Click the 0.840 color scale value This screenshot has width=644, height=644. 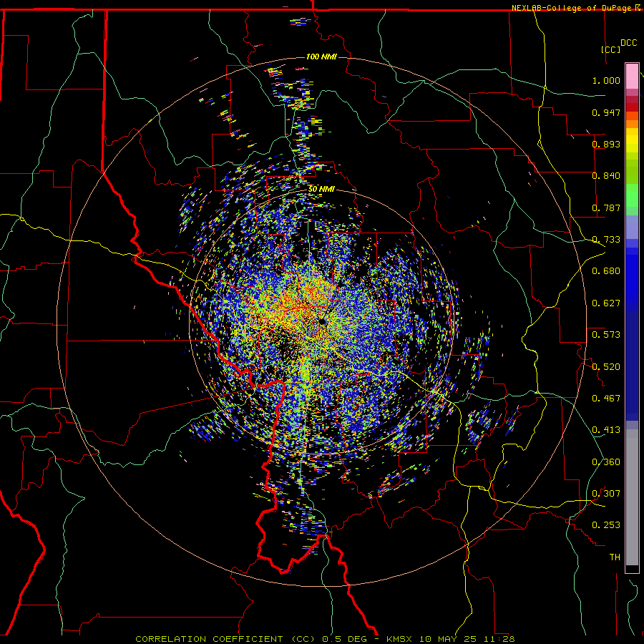tap(606, 176)
